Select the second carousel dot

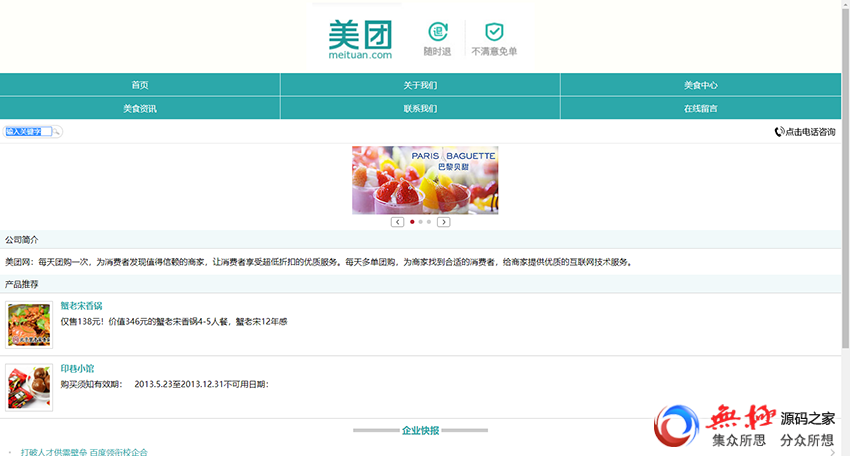point(421,222)
